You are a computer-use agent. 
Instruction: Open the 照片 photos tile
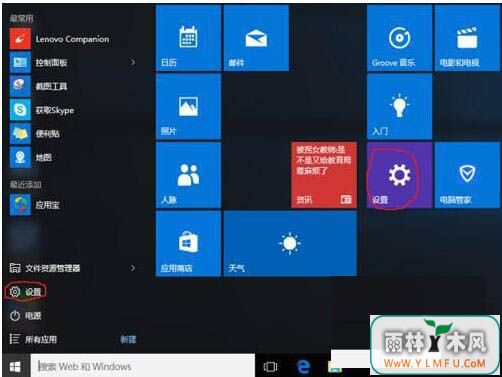click(x=188, y=106)
